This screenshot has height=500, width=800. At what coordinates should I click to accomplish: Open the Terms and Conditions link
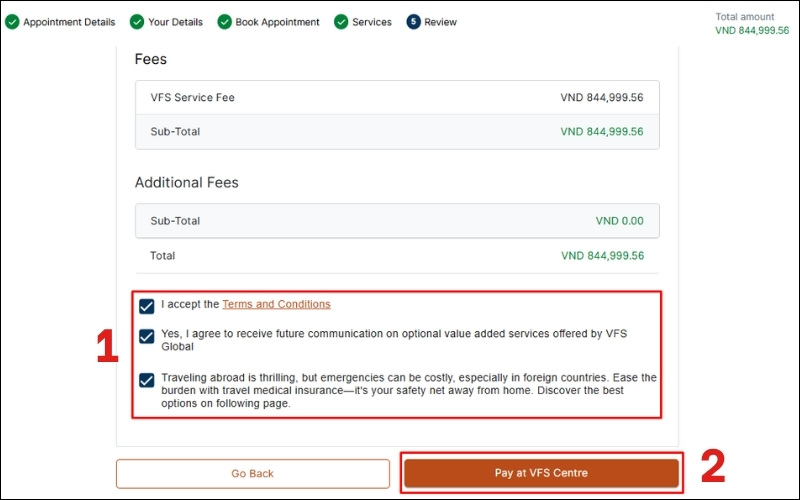pyautogui.click(x=276, y=304)
